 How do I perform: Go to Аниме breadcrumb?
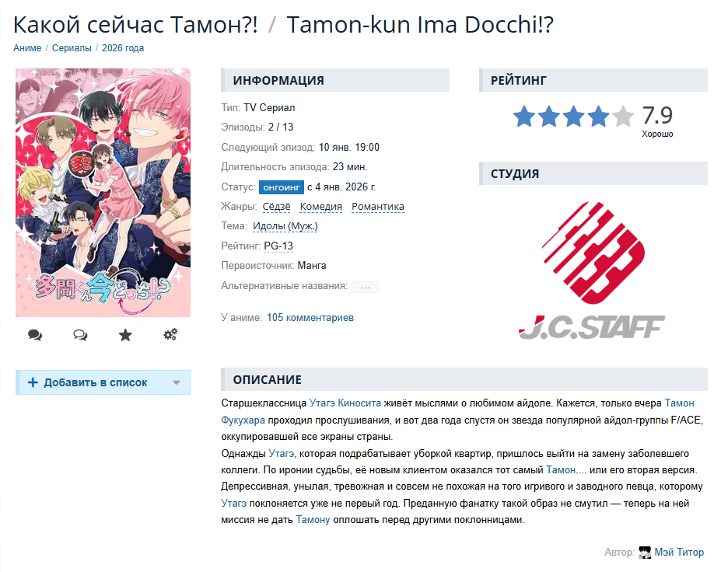(27, 47)
